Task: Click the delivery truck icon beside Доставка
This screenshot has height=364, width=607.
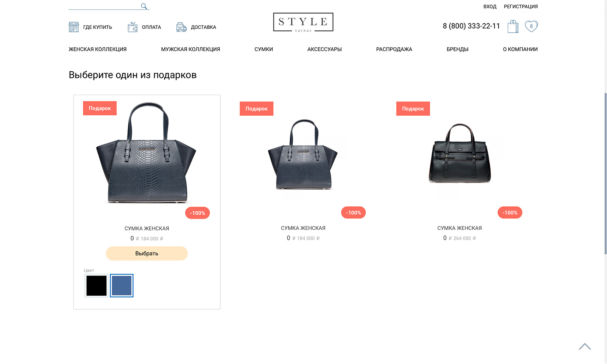Action: 181,27
